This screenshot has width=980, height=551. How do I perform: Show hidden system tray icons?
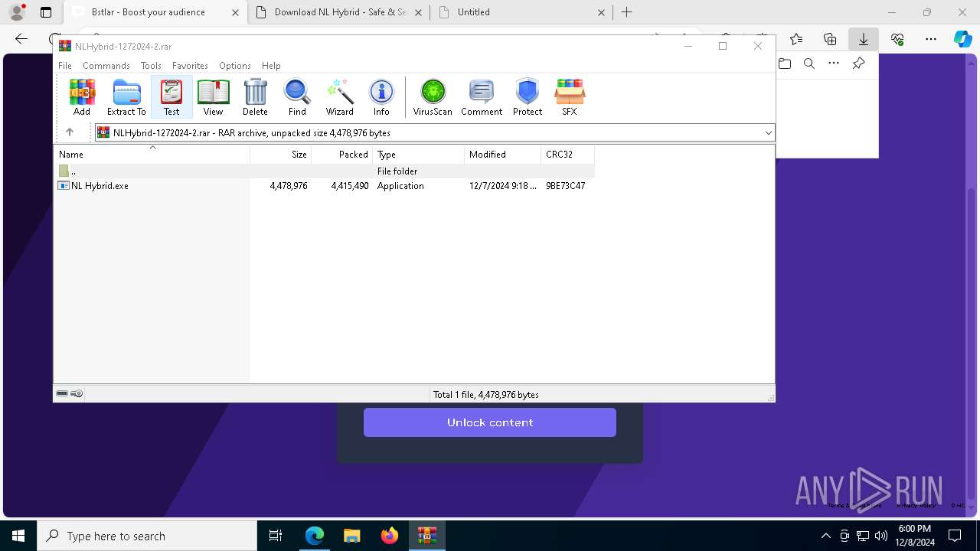pyautogui.click(x=825, y=536)
